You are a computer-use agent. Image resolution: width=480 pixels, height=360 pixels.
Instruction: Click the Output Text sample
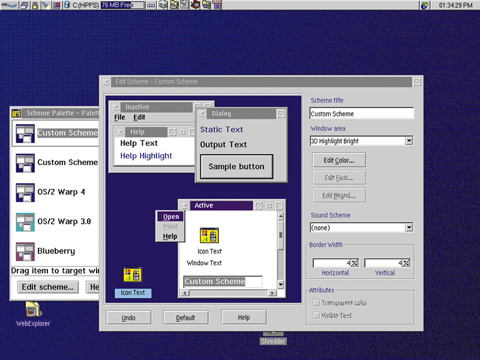click(x=223, y=145)
